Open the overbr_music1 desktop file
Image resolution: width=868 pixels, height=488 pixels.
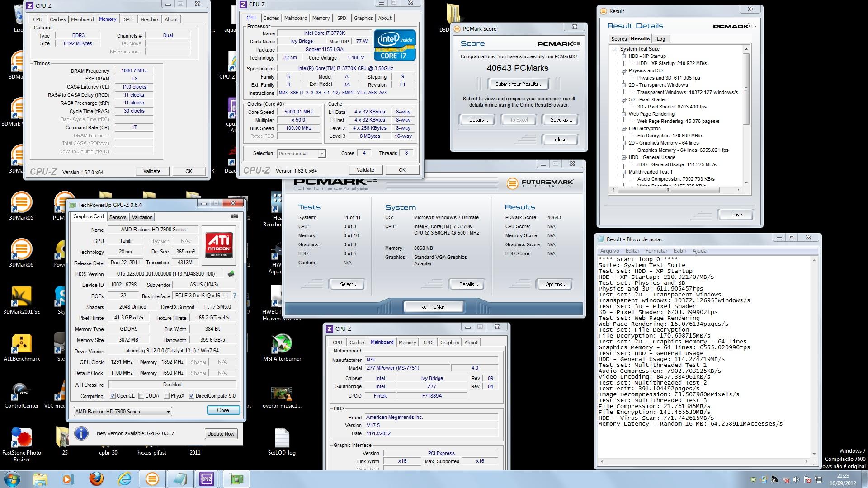[282, 397]
